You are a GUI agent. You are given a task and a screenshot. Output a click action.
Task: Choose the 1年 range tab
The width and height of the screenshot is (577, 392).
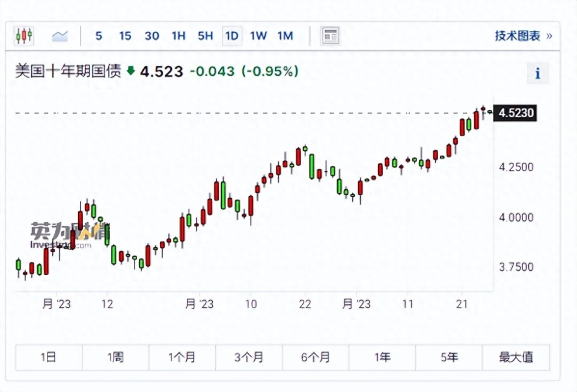[382, 357]
